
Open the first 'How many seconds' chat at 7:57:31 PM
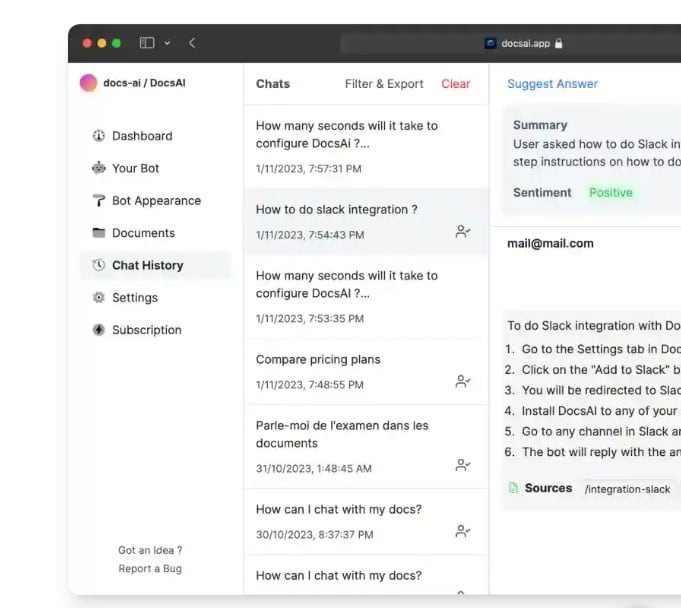click(366, 146)
